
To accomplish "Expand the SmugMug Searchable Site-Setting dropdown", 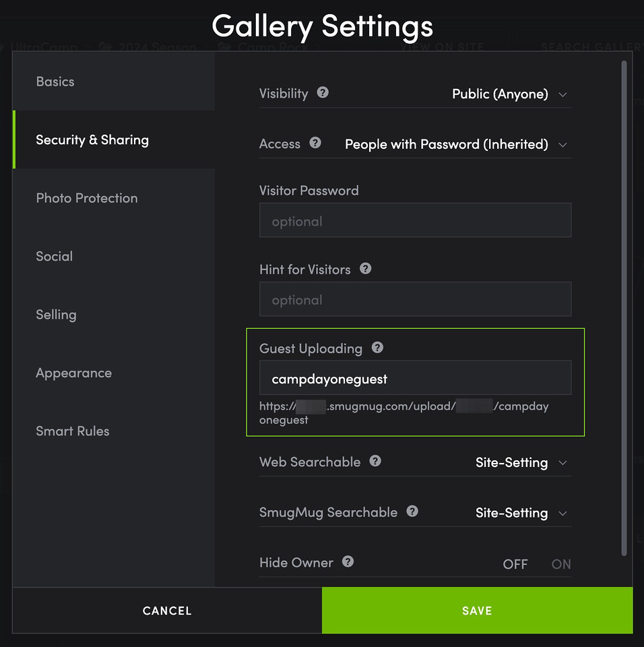I will tap(521, 513).
